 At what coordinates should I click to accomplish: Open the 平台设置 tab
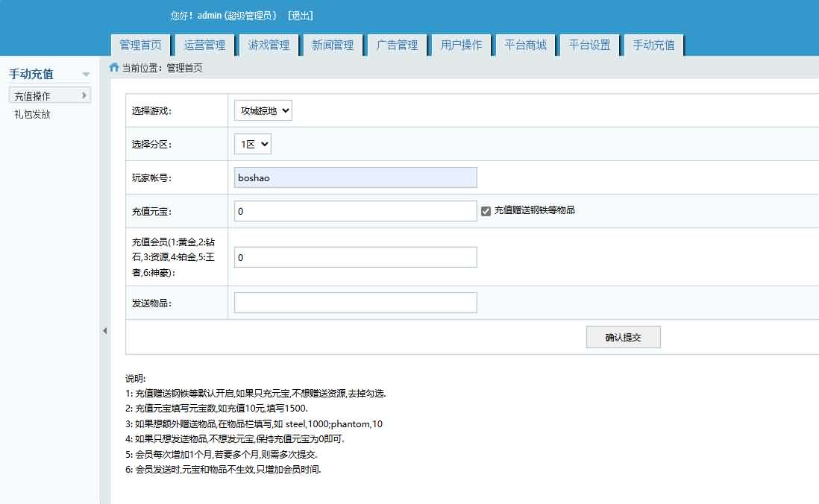(x=589, y=45)
